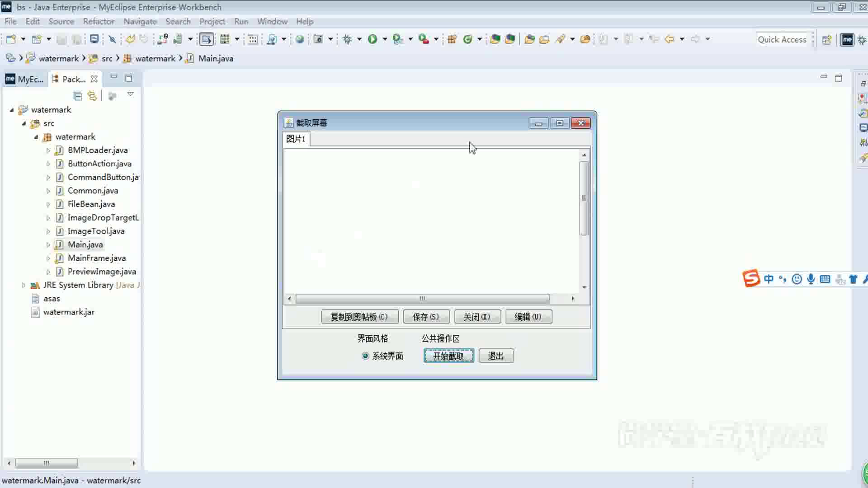Click the Open Console monitor icon
This screenshot has width=868, height=488.
[94, 39]
